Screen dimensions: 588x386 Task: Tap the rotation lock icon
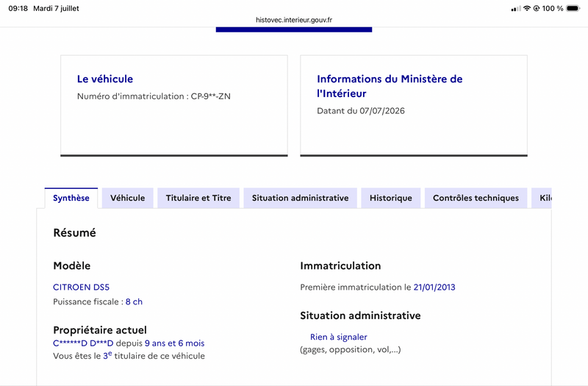tap(537, 8)
